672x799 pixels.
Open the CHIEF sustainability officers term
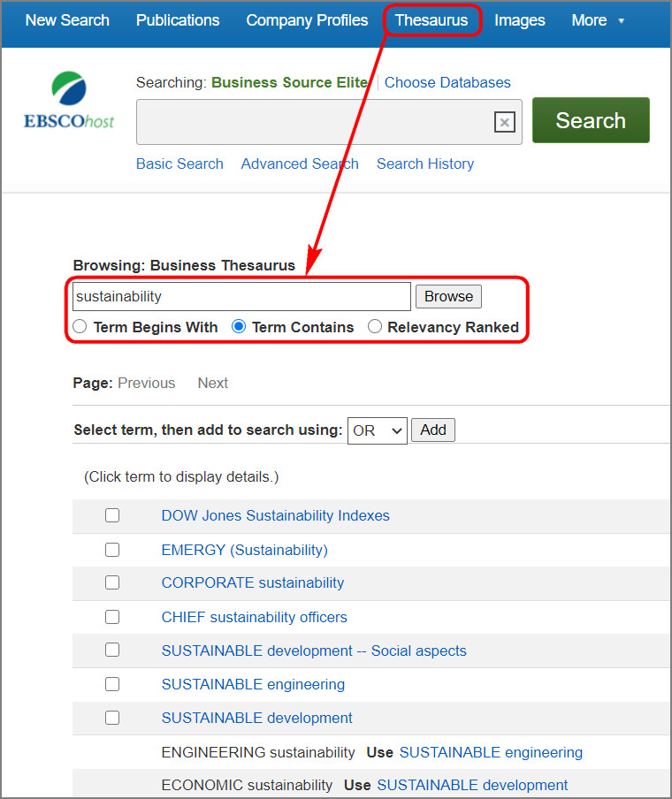pyautogui.click(x=255, y=618)
